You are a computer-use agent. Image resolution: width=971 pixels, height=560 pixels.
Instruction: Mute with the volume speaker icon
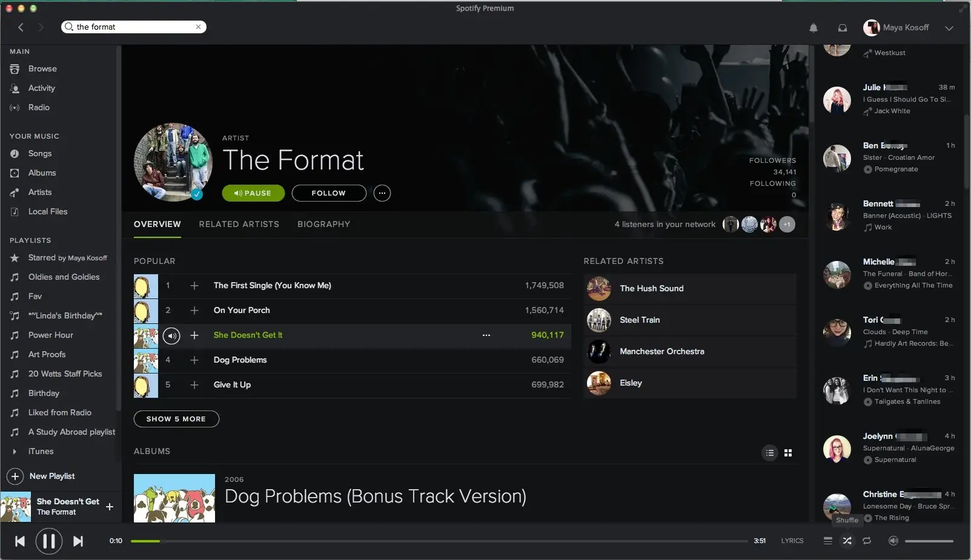coord(893,541)
